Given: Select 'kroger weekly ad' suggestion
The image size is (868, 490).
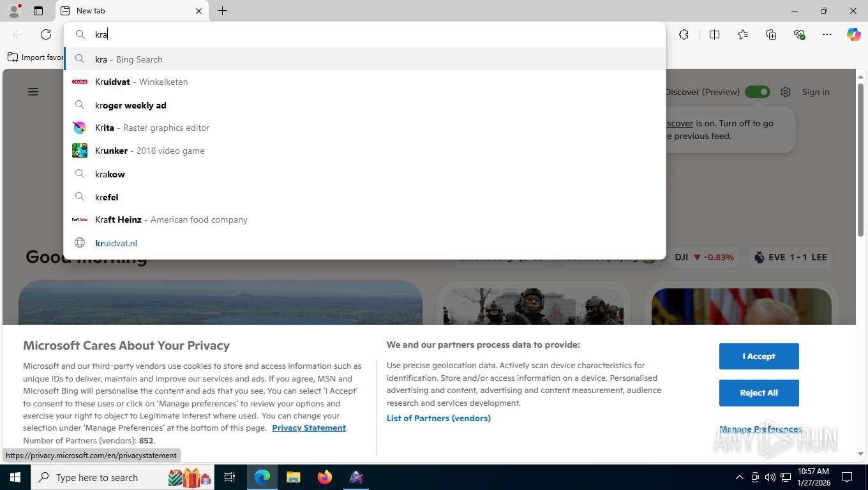Looking at the screenshot, I should 364,105.
